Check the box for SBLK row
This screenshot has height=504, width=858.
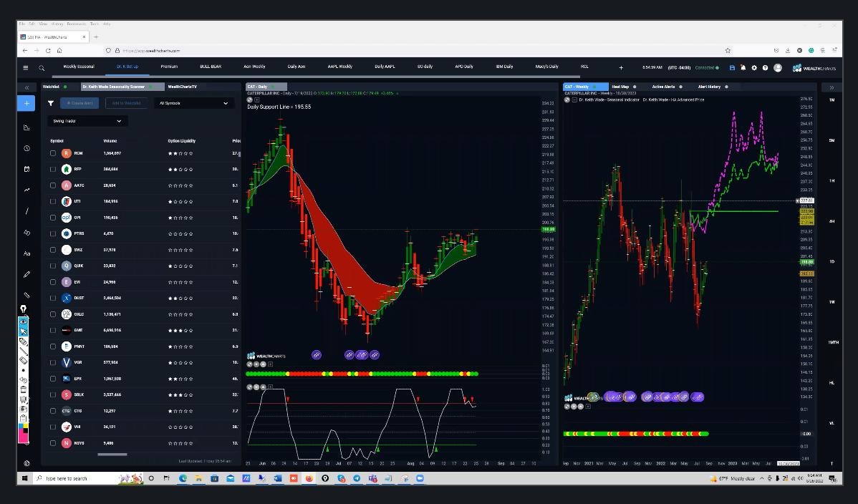point(53,394)
